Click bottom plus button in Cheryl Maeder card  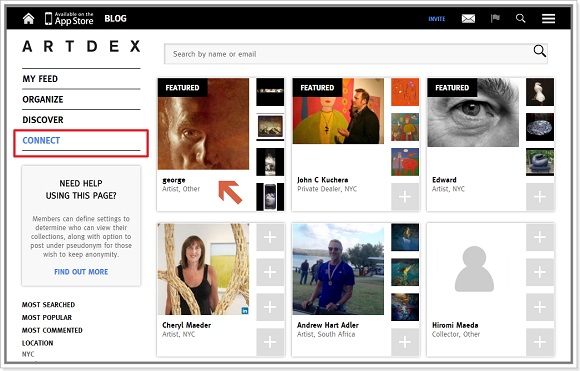pyautogui.click(x=270, y=342)
